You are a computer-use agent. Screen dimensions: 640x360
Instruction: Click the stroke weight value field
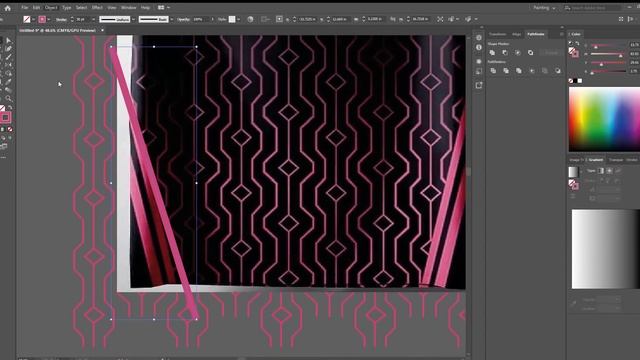pyautogui.click(x=82, y=19)
